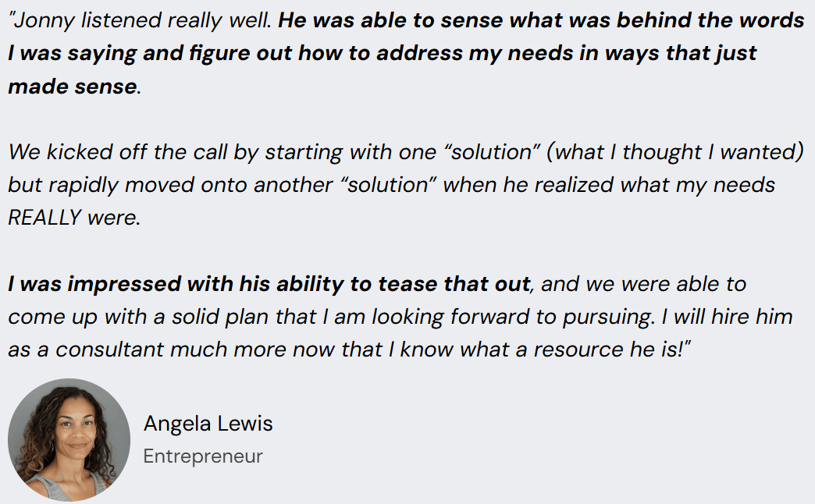Click the opening words "Jonny listened really well"

(142, 21)
